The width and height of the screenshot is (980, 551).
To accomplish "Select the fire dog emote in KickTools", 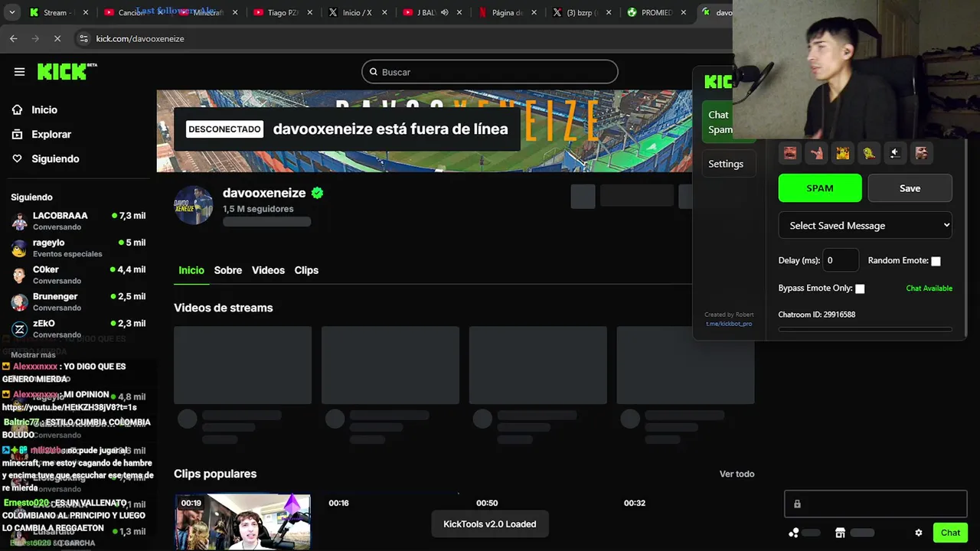I will 842,153.
